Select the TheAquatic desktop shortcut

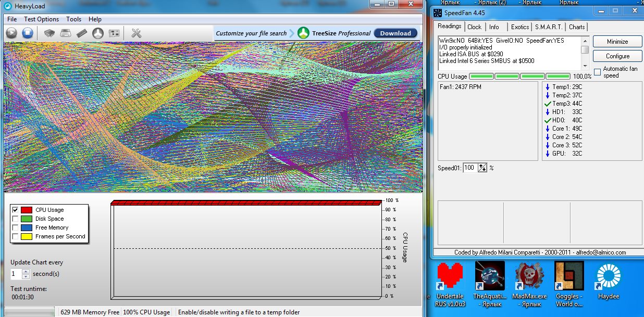[x=489, y=284]
